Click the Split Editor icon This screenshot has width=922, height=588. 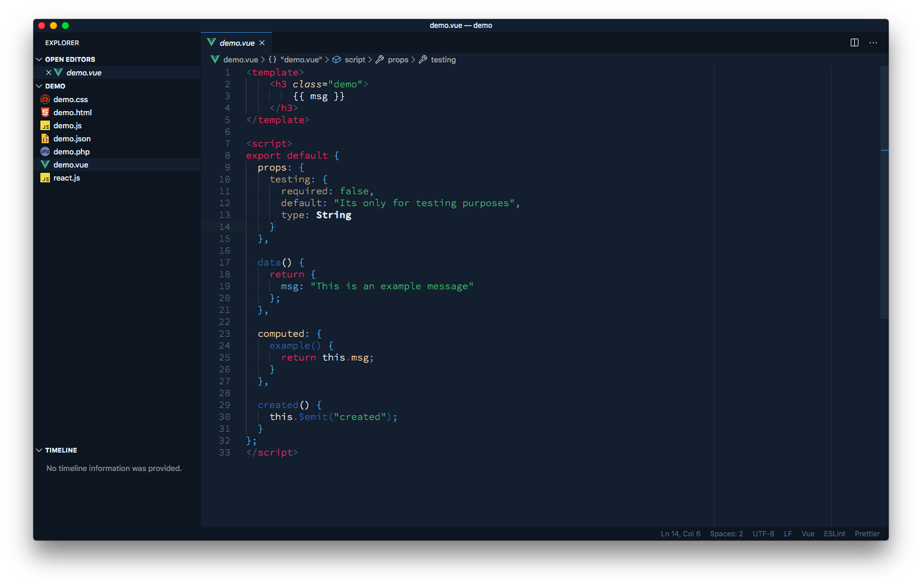(854, 43)
